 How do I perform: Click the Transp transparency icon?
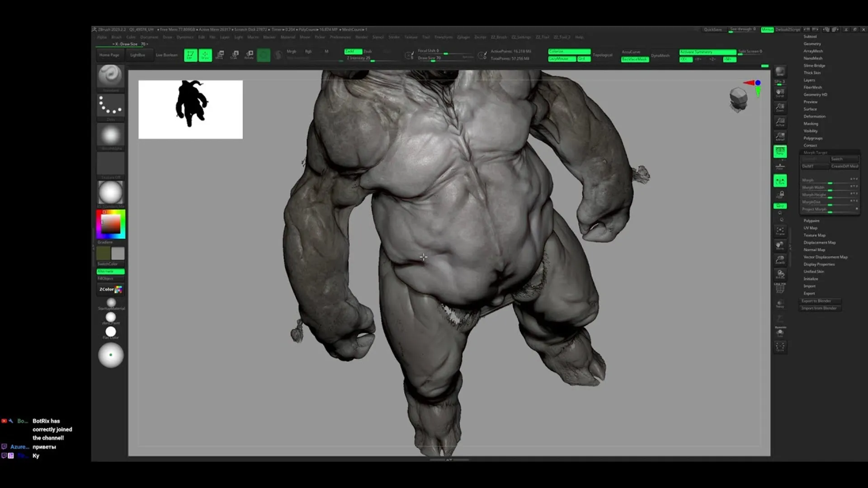click(x=780, y=304)
